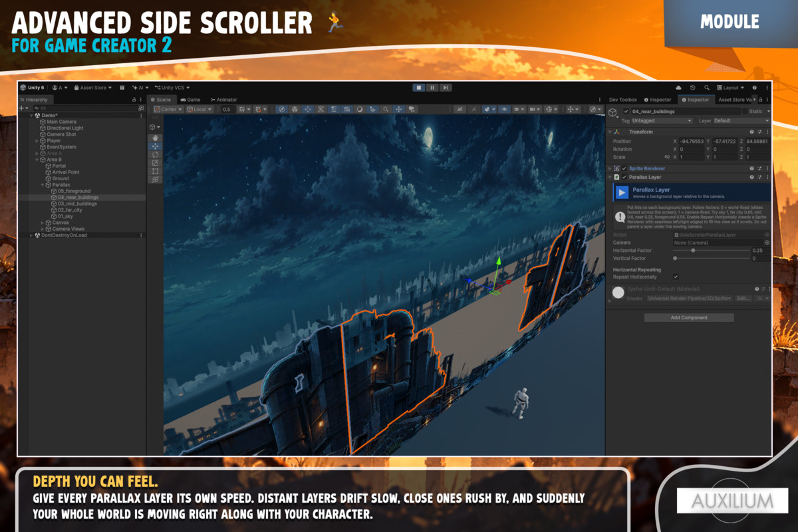Open the Dev Toolbox tab
The height and width of the screenshot is (532, 798).
(622, 100)
